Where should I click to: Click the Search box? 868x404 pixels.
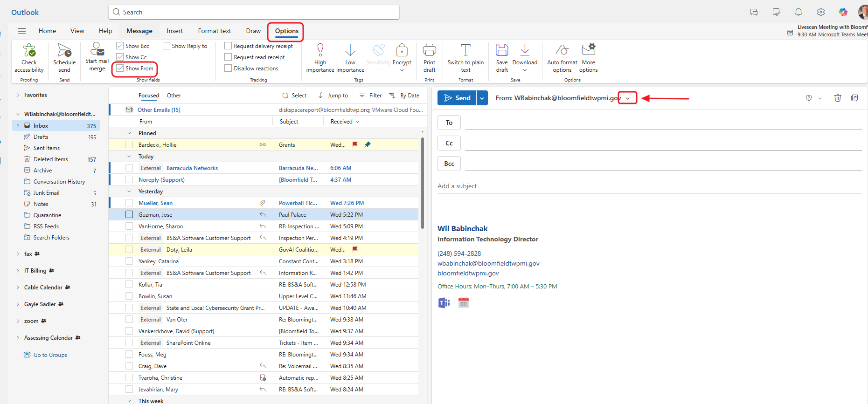coord(254,12)
